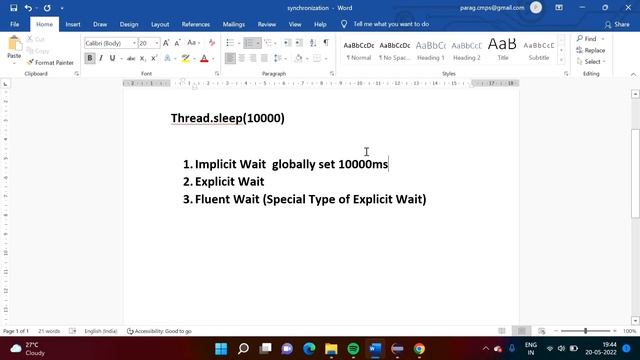Toggle Underline formatting
The image size is (640, 360).
(x=112, y=58)
